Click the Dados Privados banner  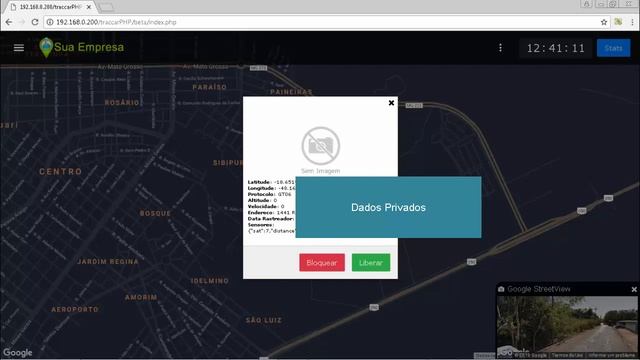(388, 207)
